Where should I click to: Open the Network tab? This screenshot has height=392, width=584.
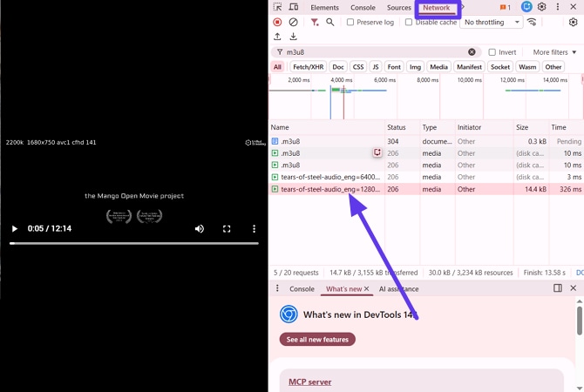click(436, 8)
